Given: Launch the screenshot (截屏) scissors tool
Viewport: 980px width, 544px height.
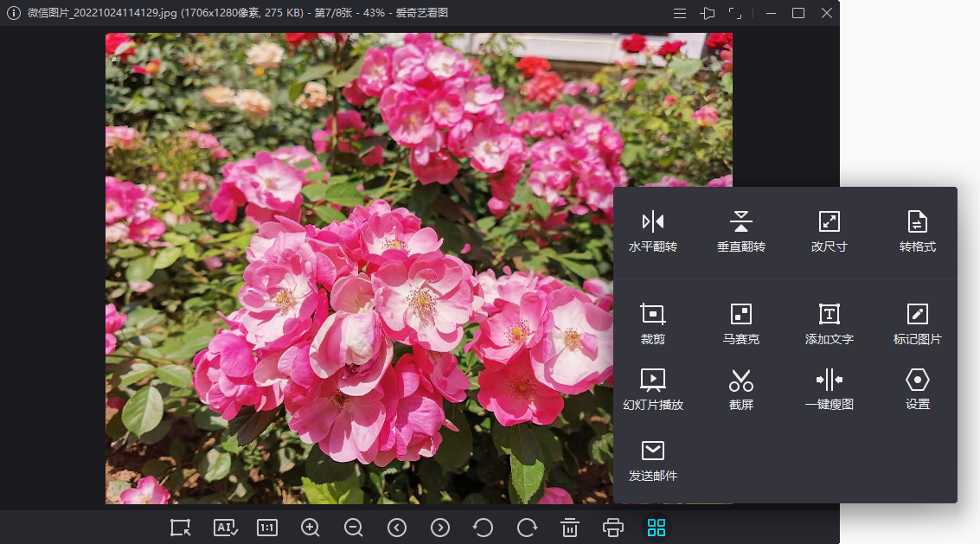Looking at the screenshot, I should tap(741, 381).
